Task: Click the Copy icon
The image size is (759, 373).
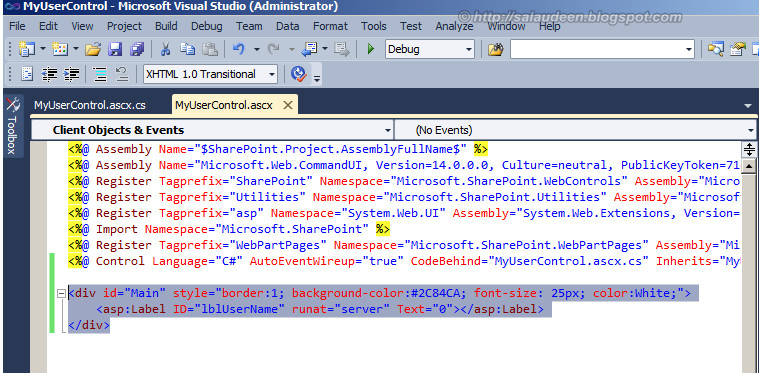Action: [187, 49]
